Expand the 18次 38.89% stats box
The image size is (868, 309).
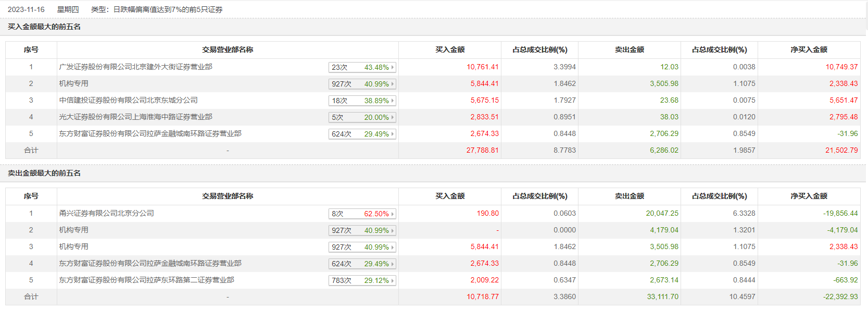[x=362, y=101]
